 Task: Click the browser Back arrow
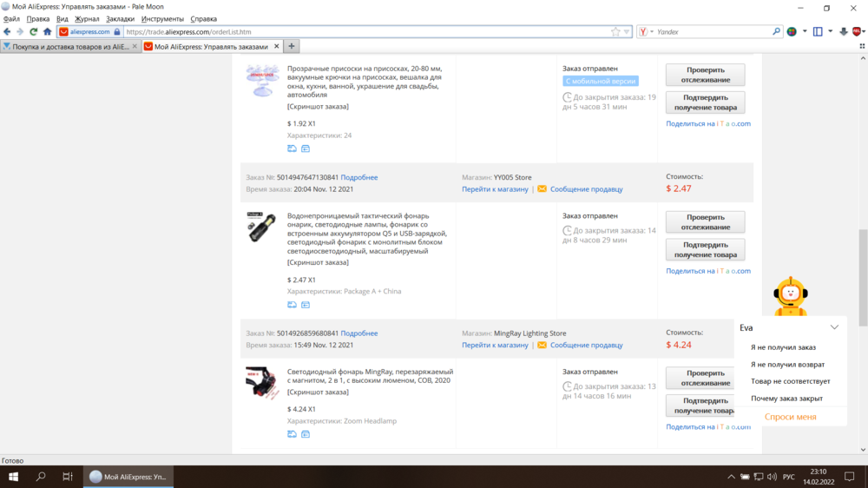click(x=8, y=31)
